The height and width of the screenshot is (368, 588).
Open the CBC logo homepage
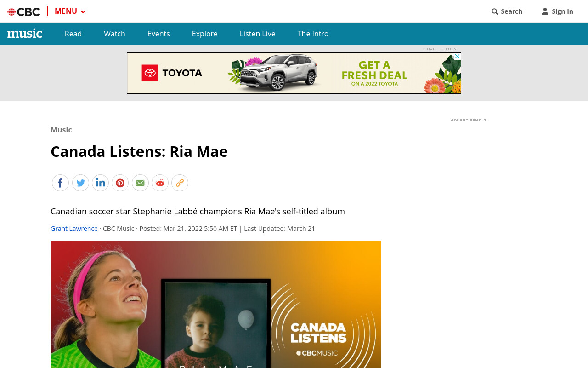pyautogui.click(x=23, y=11)
